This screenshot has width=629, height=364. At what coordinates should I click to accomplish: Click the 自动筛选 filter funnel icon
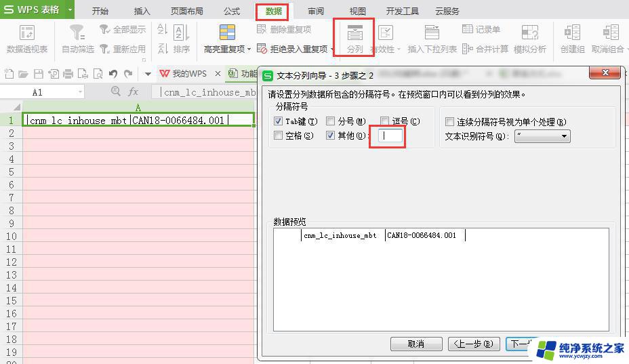click(77, 33)
